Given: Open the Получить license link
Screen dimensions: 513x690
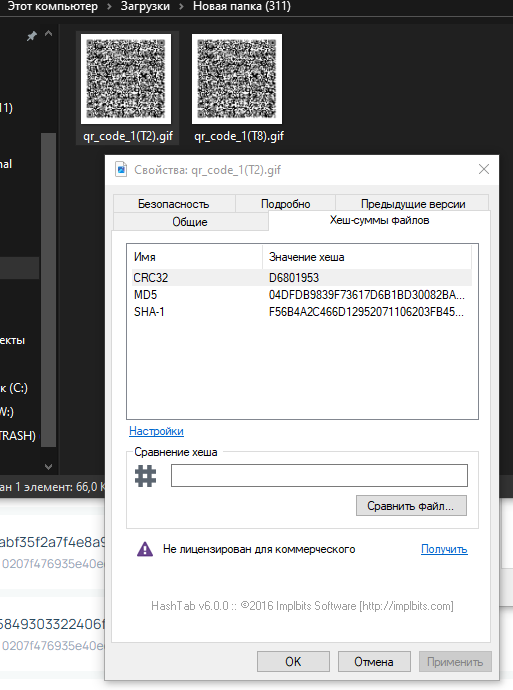Looking at the screenshot, I should [444, 549].
